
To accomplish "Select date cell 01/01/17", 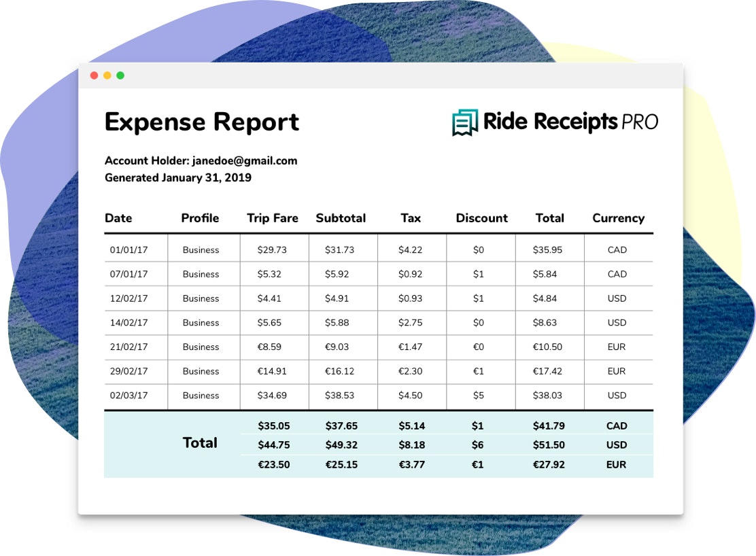I will click(128, 249).
